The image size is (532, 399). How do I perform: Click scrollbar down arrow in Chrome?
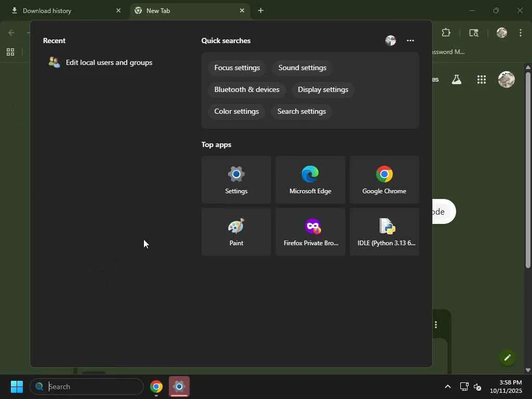(528, 370)
